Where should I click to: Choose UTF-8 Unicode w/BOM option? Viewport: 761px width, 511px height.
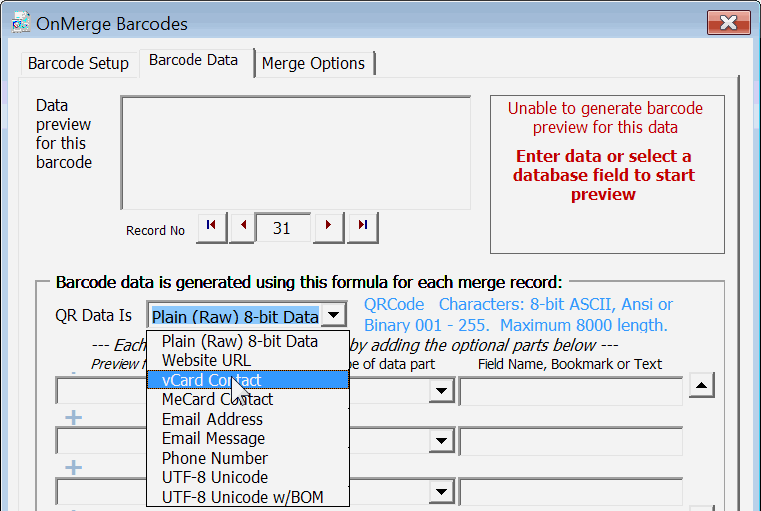[242, 497]
